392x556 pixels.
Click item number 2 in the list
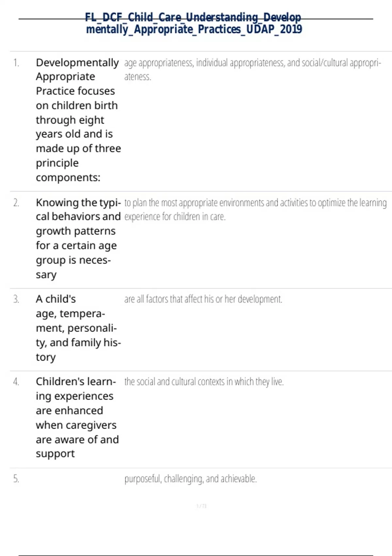[16, 203]
